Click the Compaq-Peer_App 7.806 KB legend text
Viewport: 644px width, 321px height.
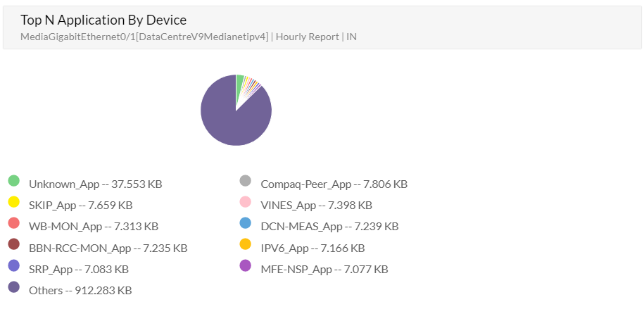[x=334, y=184]
